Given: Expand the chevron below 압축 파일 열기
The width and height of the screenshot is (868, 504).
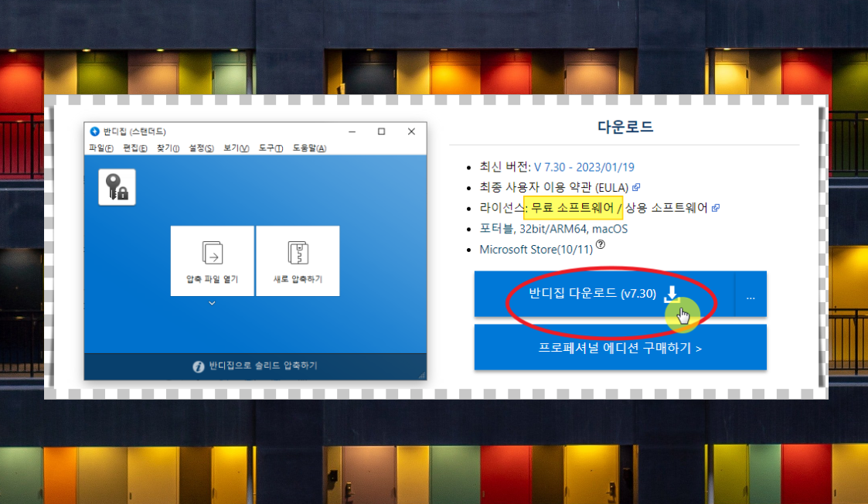Looking at the screenshot, I should point(212,304).
